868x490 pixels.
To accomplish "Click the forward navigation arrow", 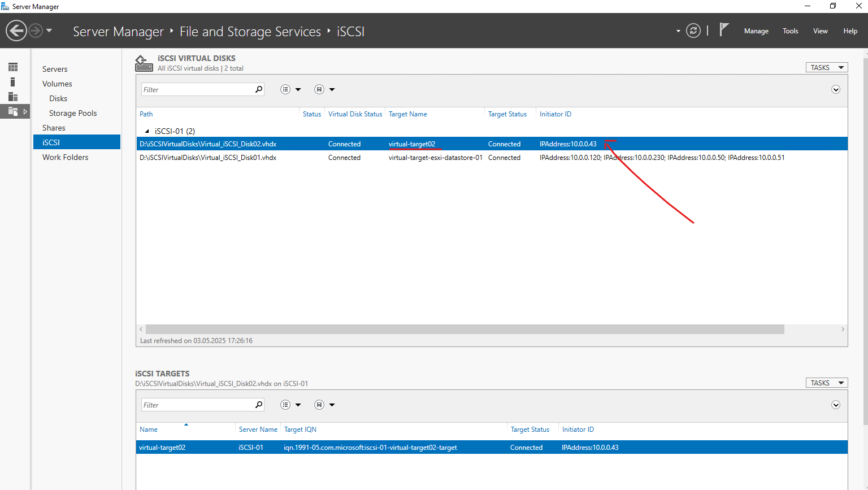I will 36,31.
